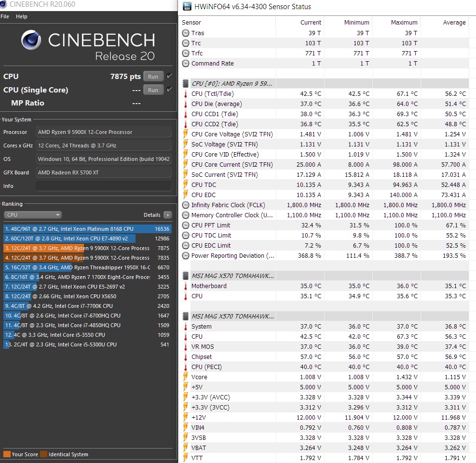Viewport: 476px width, 463px height.
Task: Click the lightning icon of CPU Core VID (Effective)
Action: 186,154
